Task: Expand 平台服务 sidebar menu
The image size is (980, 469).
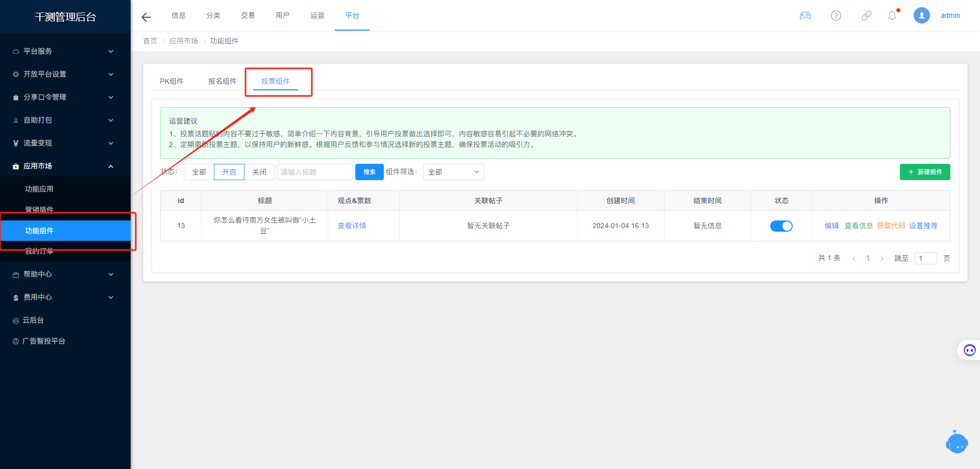Action: pos(65,51)
